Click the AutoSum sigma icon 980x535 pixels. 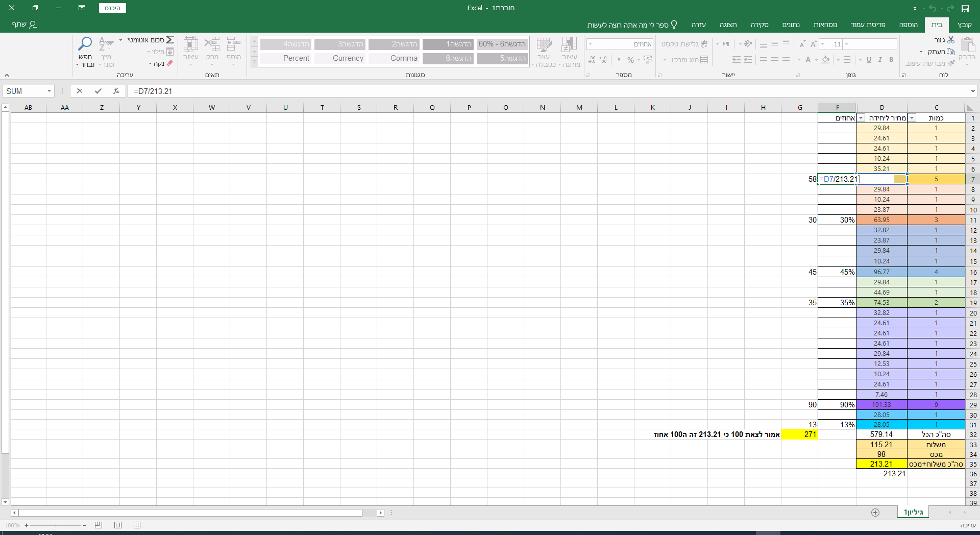pyautogui.click(x=169, y=40)
